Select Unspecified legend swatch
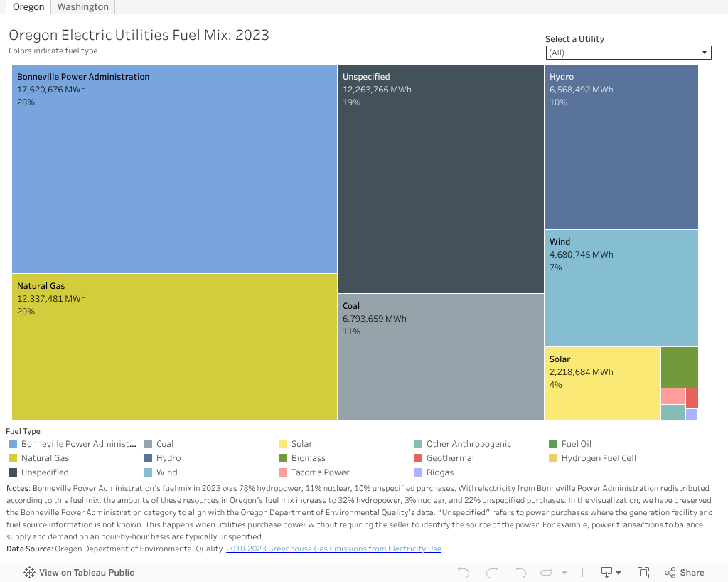Image resolution: width=728 pixels, height=582 pixels. tap(13, 472)
